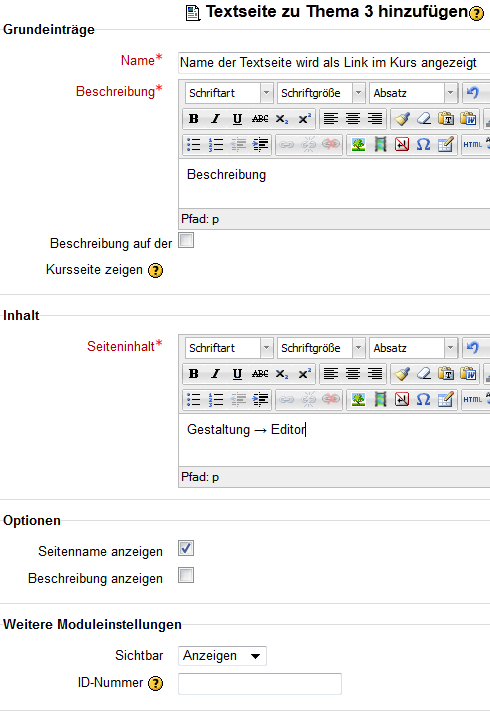Open HTML source view in Seiteninhalt editor
The width and height of the screenshot is (490, 711).
[x=472, y=399]
